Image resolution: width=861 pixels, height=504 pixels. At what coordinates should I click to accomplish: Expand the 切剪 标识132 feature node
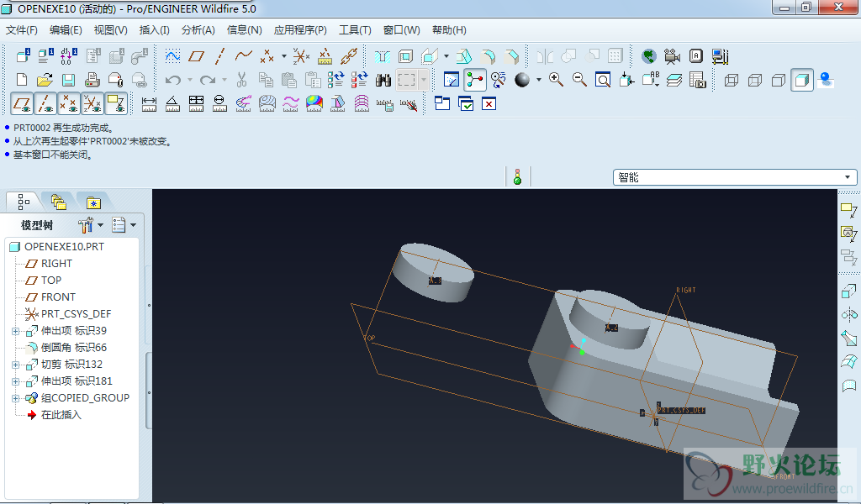pos(15,365)
